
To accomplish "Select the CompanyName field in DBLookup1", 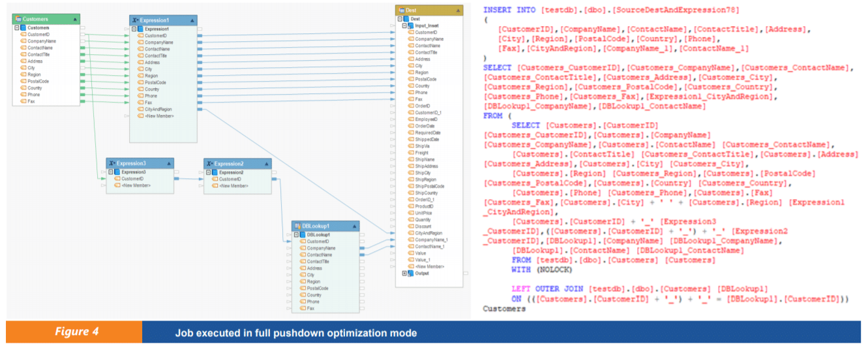I will (316, 248).
